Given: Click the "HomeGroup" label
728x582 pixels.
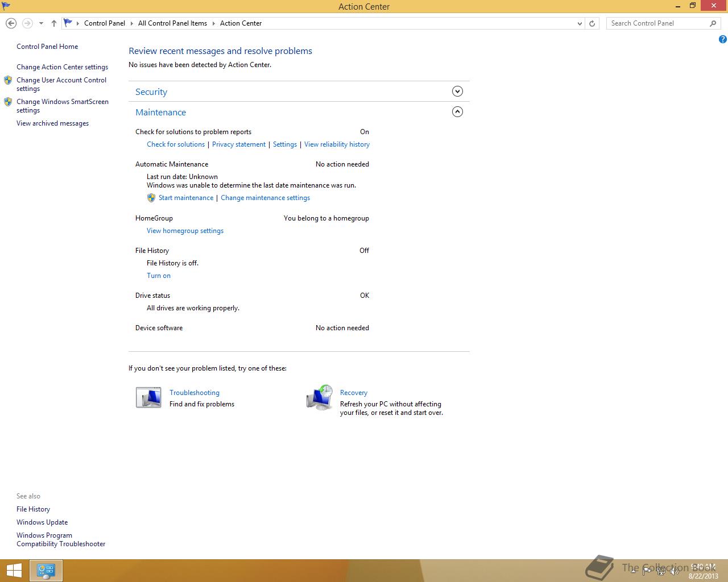Looking at the screenshot, I should click(x=154, y=218).
